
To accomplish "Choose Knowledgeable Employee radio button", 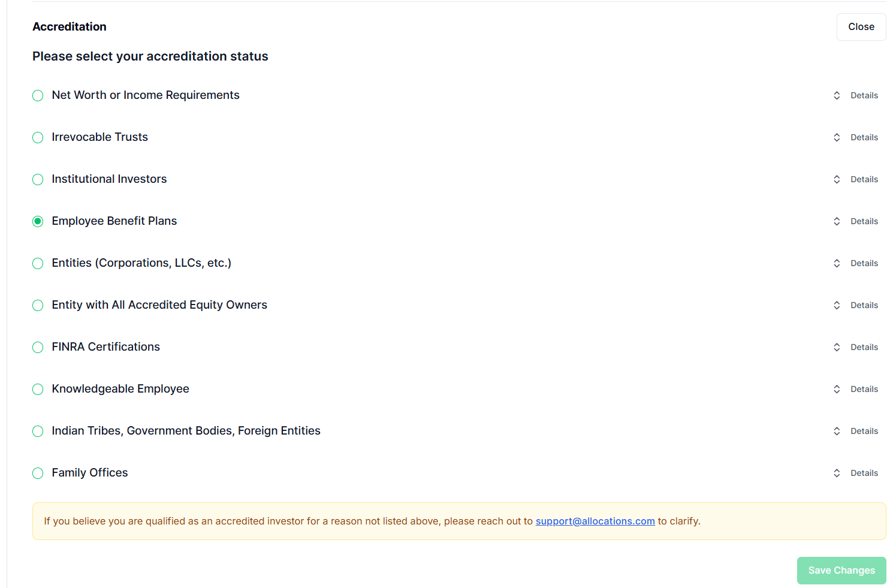I will pyautogui.click(x=38, y=390).
